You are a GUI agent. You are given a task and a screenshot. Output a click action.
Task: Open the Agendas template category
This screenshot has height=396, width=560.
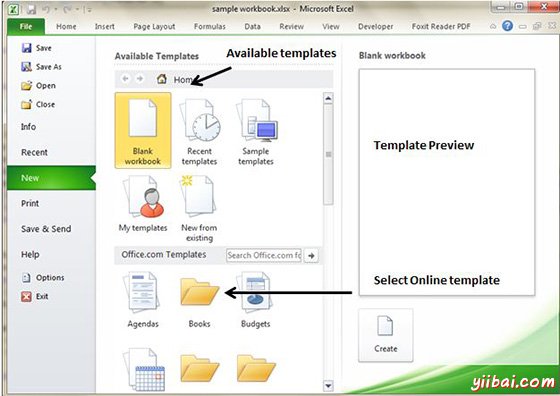(143, 299)
